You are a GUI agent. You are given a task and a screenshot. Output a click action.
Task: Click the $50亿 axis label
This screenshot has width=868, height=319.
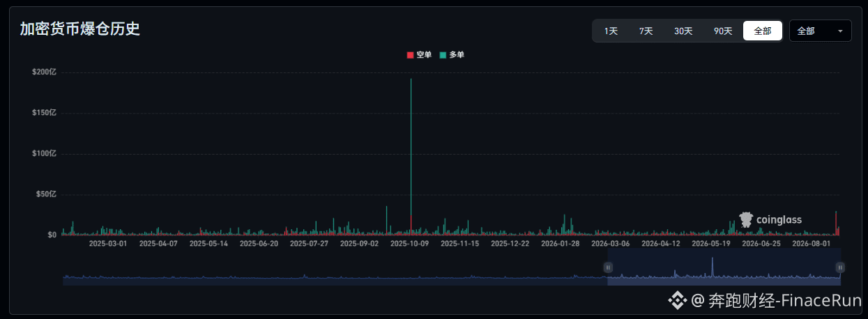(x=46, y=194)
